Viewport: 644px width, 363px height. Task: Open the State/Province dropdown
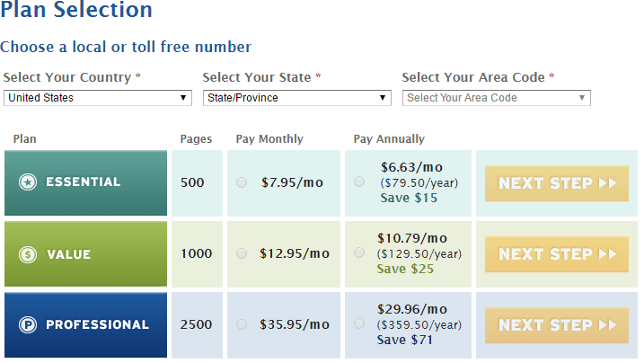(x=297, y=98)
